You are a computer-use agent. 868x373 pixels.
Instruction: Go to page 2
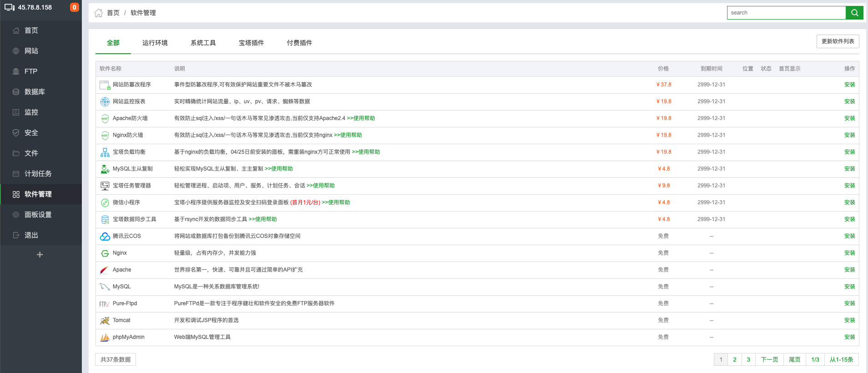point(734,359)
